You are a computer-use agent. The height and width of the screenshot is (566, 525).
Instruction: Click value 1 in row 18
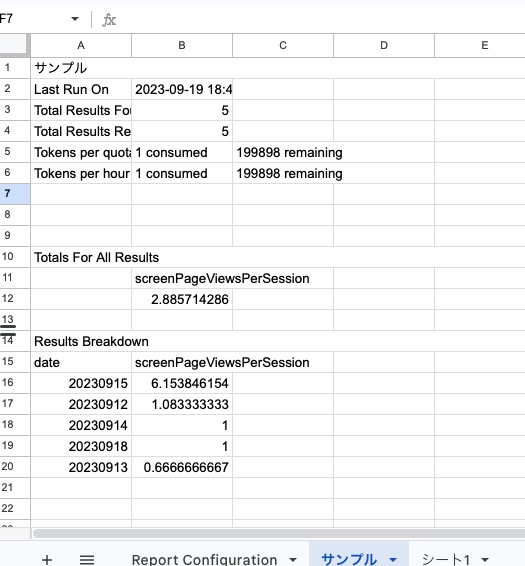pyautogui.click(x=182, y=425)
